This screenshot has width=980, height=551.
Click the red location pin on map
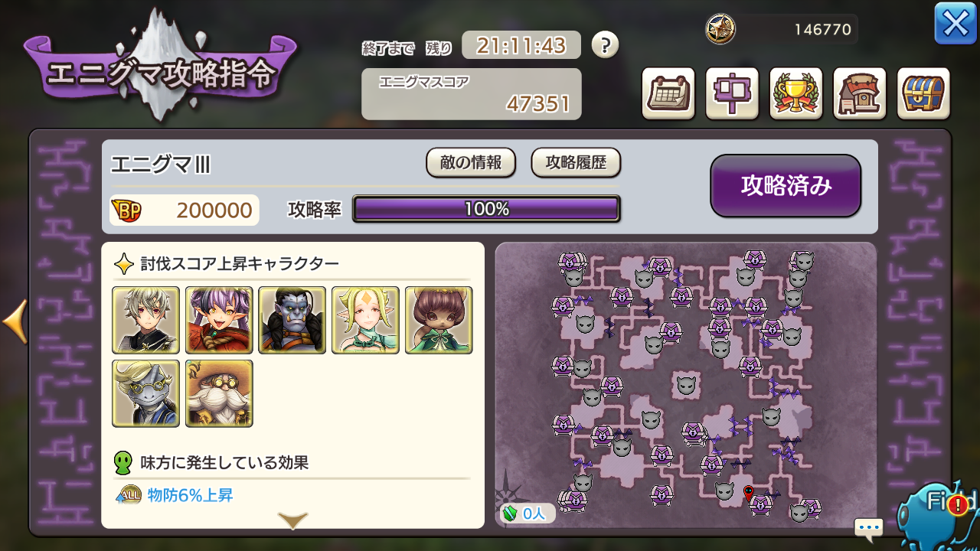(748, 494)
